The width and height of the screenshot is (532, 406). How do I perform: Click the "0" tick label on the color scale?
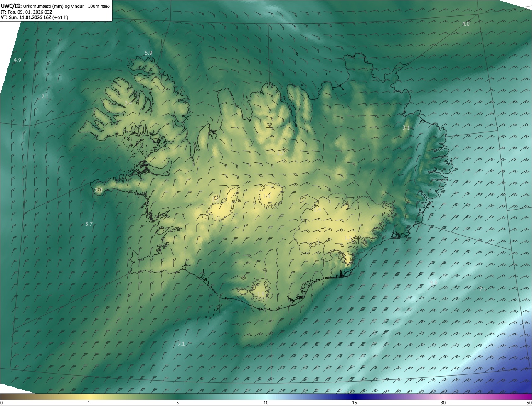pos(2,403)
